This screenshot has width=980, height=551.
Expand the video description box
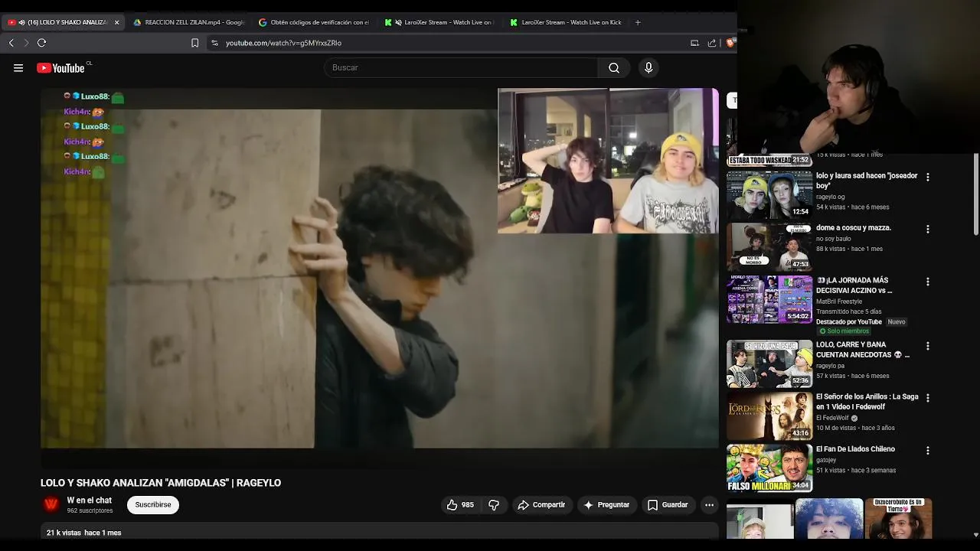tap(379, 532)
